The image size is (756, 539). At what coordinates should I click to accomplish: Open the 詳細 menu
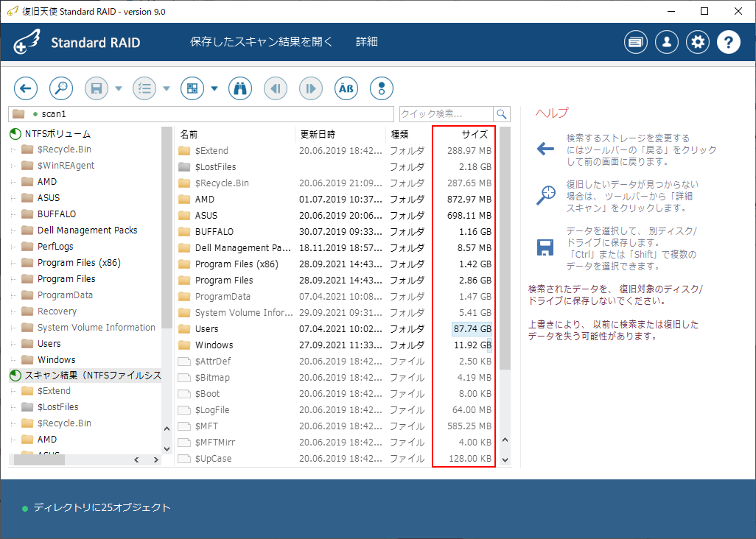point(367,42)
